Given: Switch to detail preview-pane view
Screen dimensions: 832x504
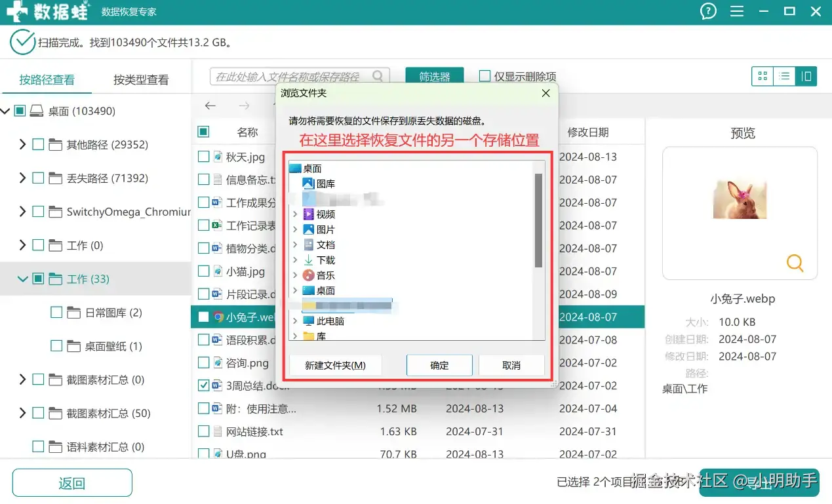Looking at the screenshot, I should click(x=806, y=77).
